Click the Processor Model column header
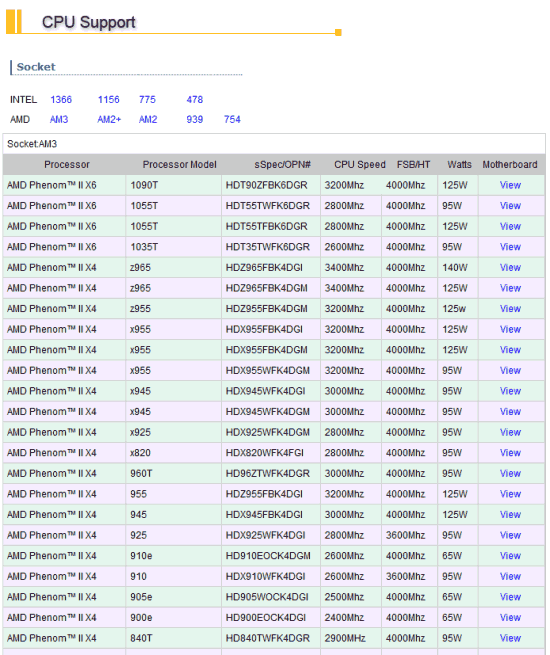550x655 pixels. (180, 165)
